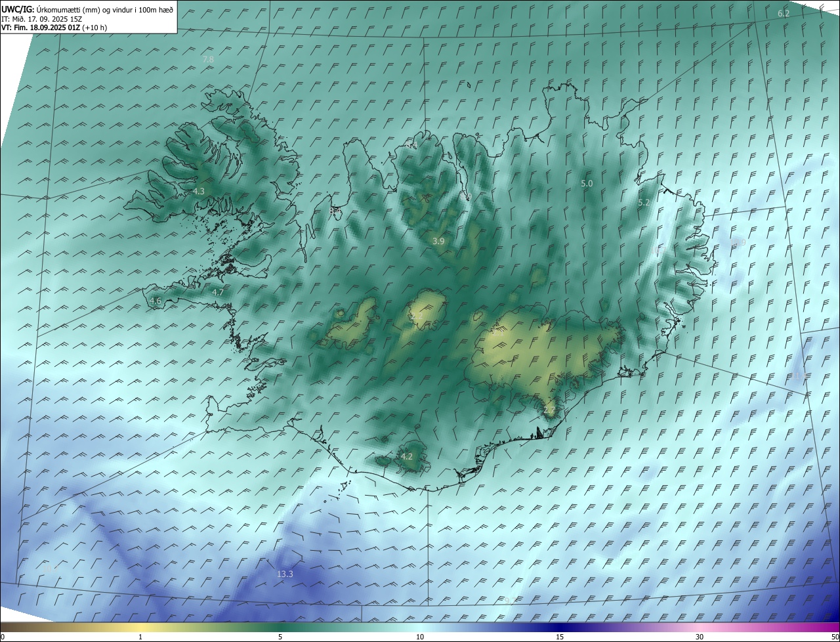Screen dimensions: 840x642
Task: Click the 3.9 value label
Action: [x=438, y=242]
